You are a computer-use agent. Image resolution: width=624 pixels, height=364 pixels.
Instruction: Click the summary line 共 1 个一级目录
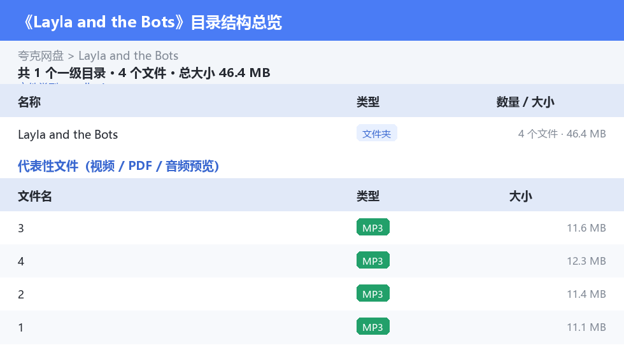144,73
